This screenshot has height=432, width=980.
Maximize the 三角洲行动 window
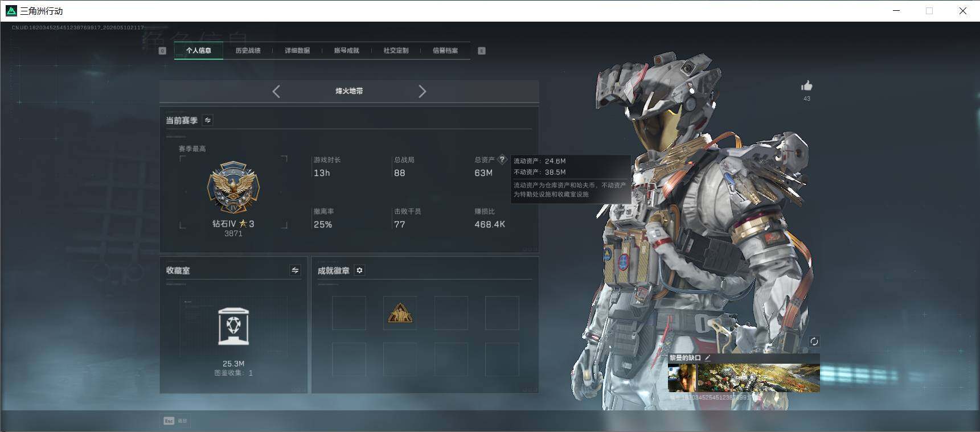click(x=929, y=11)
